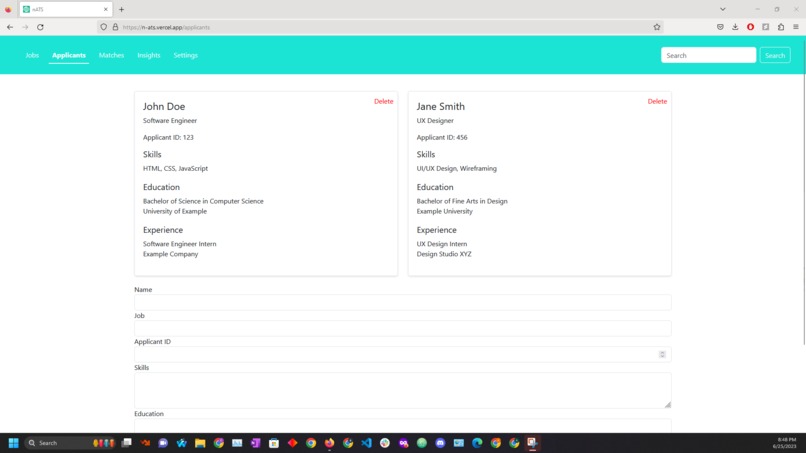View site security padlock details
This screenshot has width=806, height=453.
coord(115,27)
